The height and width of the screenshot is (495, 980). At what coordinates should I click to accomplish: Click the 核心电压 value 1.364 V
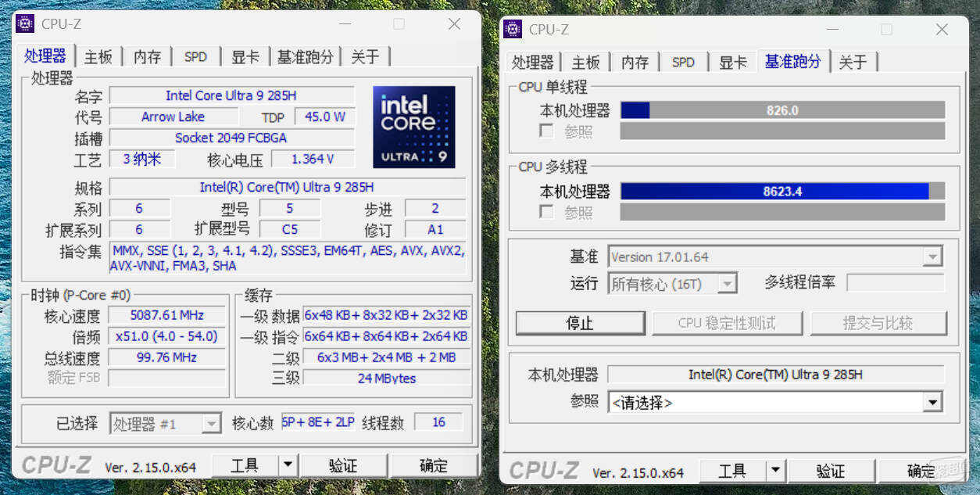[313, 159]
